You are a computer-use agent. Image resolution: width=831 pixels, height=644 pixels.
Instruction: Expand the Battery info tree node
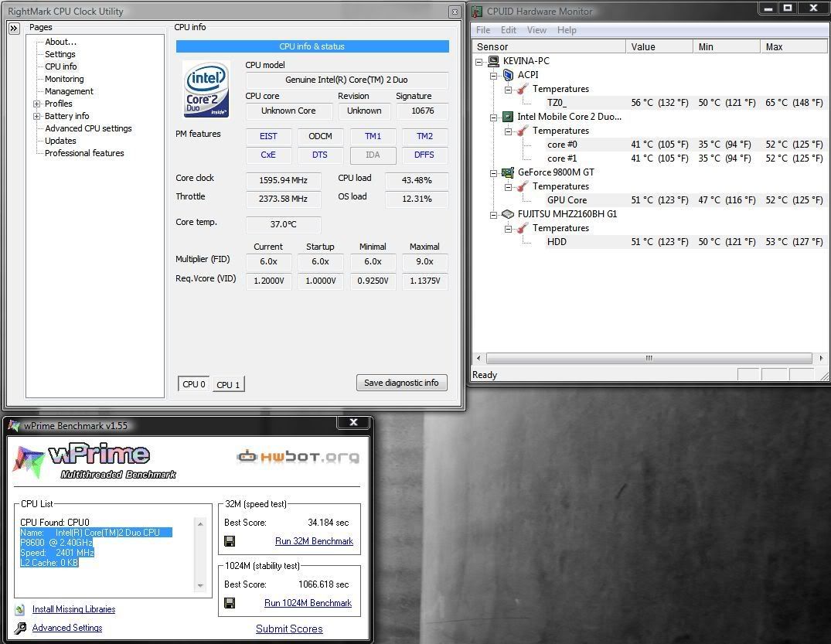[x=36, y=116]
